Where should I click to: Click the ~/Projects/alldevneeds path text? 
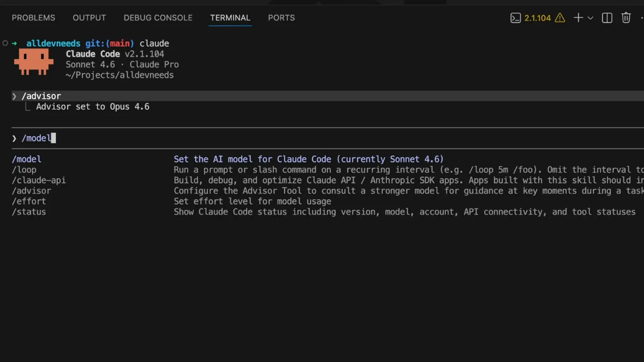(x=120, y=75)
